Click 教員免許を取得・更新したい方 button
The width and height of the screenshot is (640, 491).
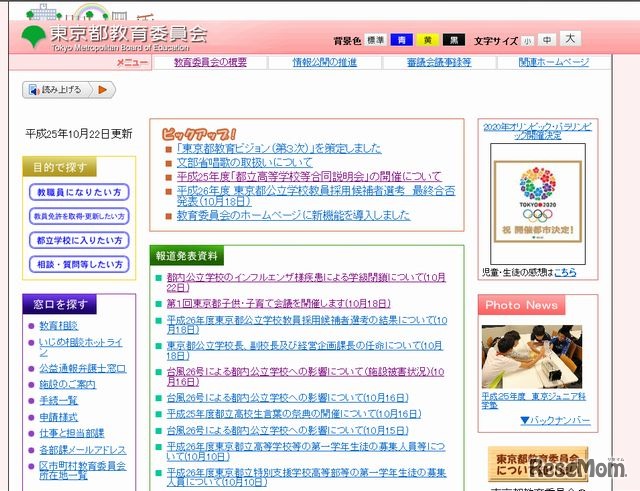pos(79,216)
